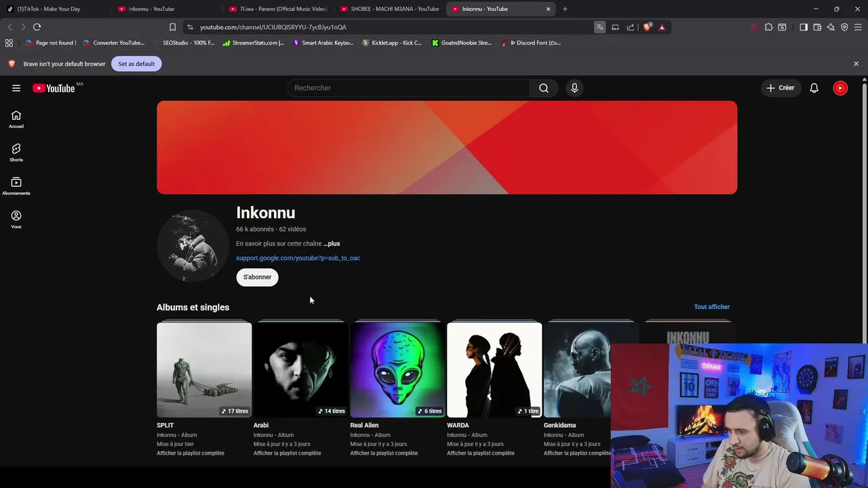
Task: Click the address bar URL
Action: point(273,27)
